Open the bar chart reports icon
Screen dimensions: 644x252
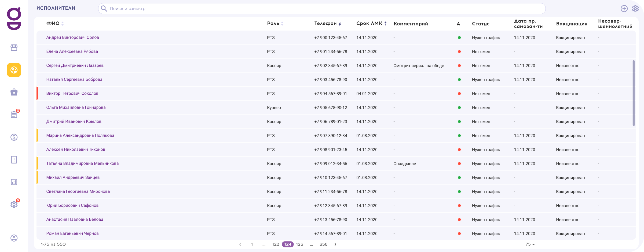[14, 182]
